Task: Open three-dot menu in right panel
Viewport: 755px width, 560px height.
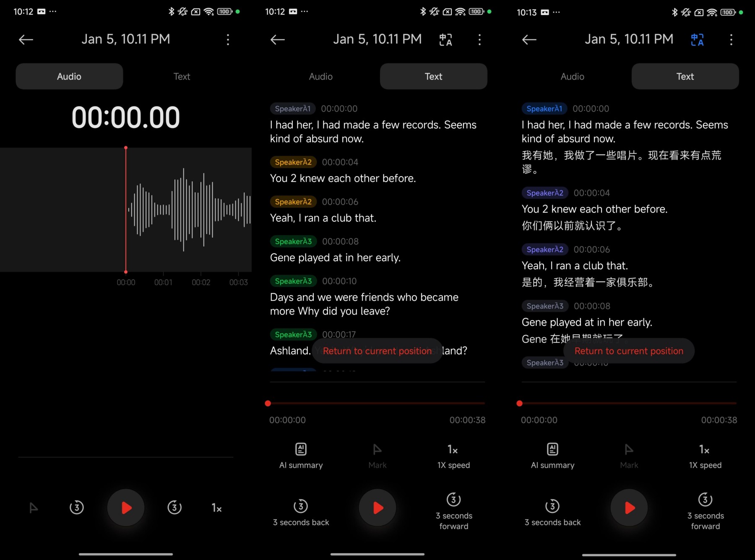Action: [x=731, y=39]
